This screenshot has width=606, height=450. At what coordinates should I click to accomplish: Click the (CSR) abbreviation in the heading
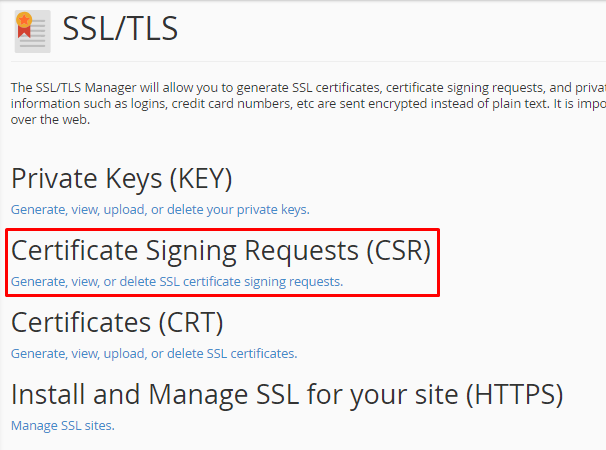pos(398,251)
